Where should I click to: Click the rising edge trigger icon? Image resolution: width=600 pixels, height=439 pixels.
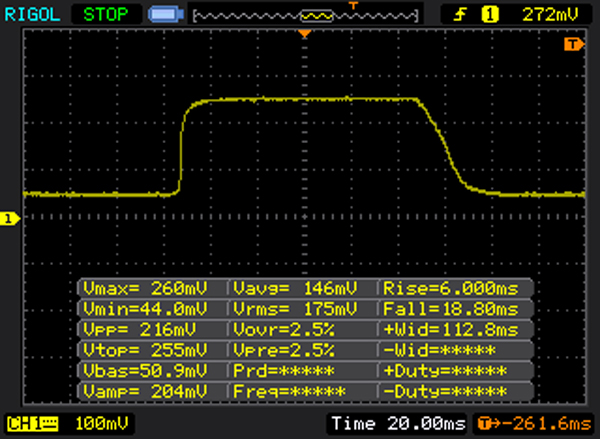click(460, 15)
